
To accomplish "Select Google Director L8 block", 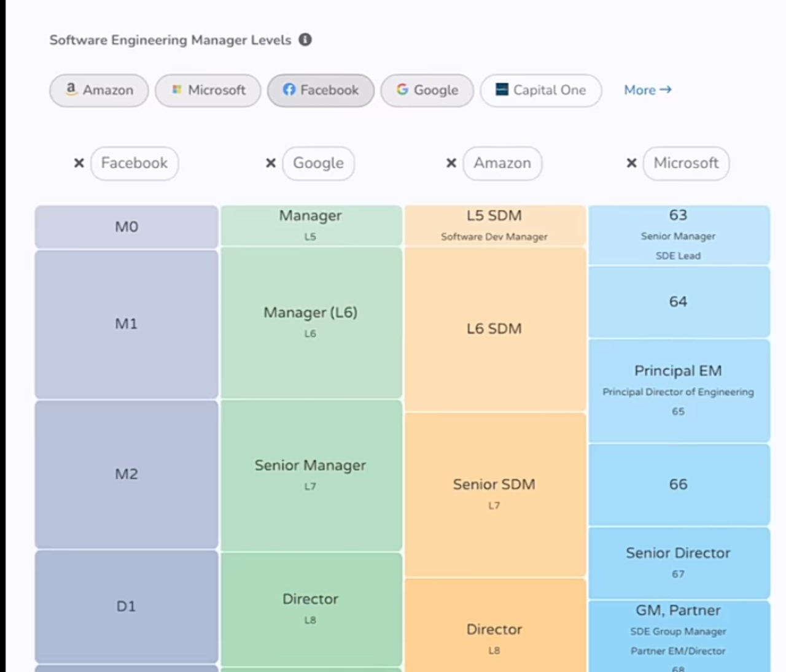I will click(311, 609).
